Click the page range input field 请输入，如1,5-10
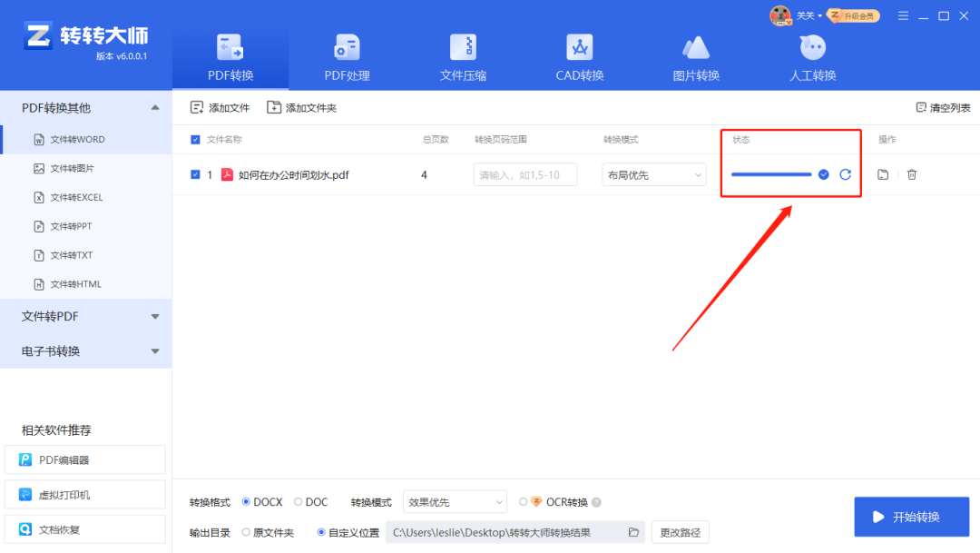Viewport: 980px width, 553px height. (x=524, y=174)
